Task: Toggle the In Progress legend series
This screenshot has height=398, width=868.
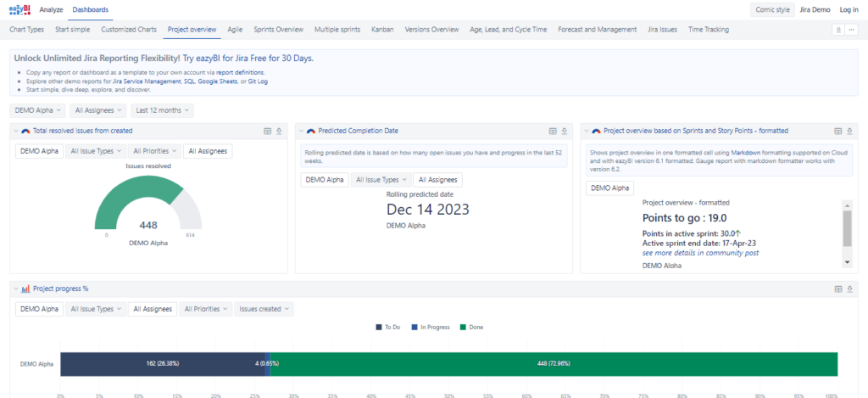Action: (430, 327)
